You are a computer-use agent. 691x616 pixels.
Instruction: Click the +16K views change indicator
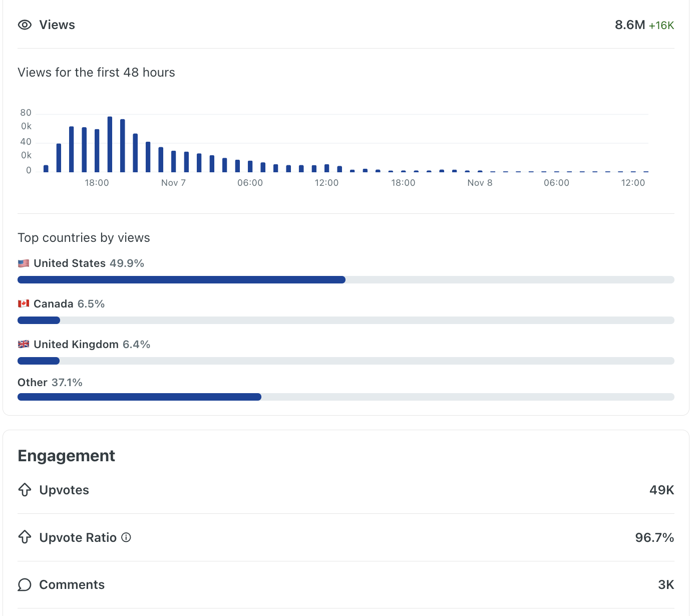(x=661, y=25)
